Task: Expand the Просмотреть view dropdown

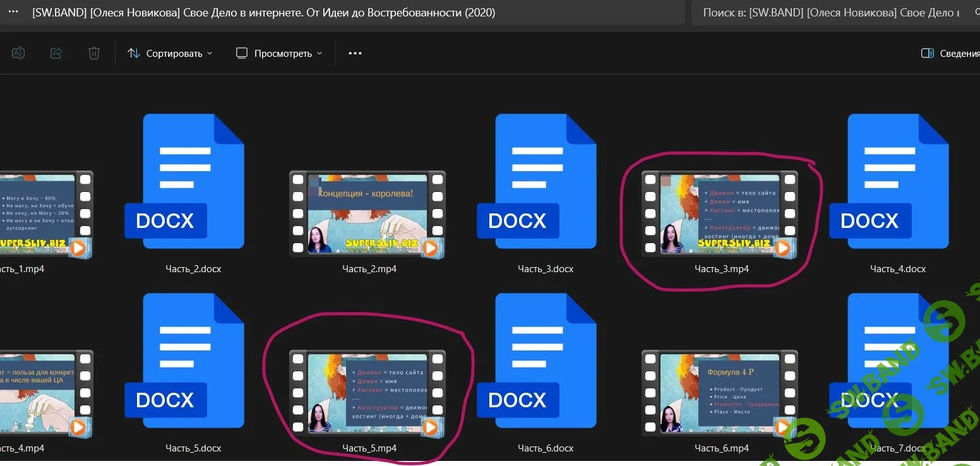Action: tap(278, 54)
